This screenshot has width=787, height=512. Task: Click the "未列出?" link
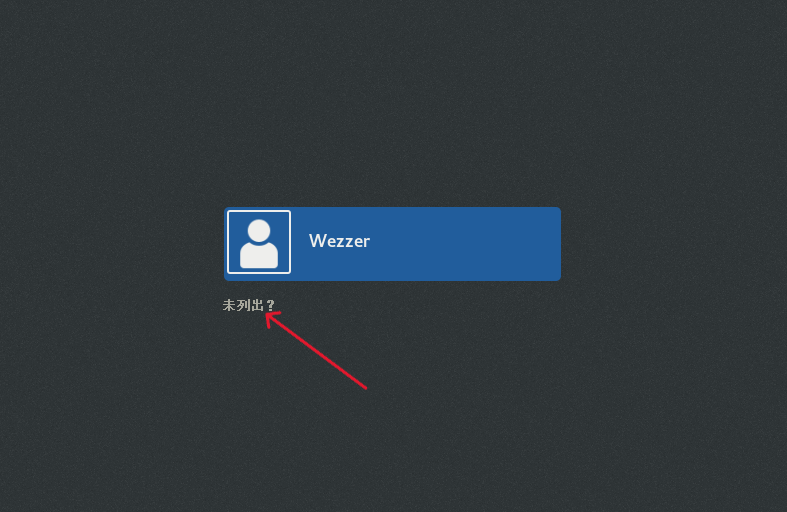coord(248,305)
